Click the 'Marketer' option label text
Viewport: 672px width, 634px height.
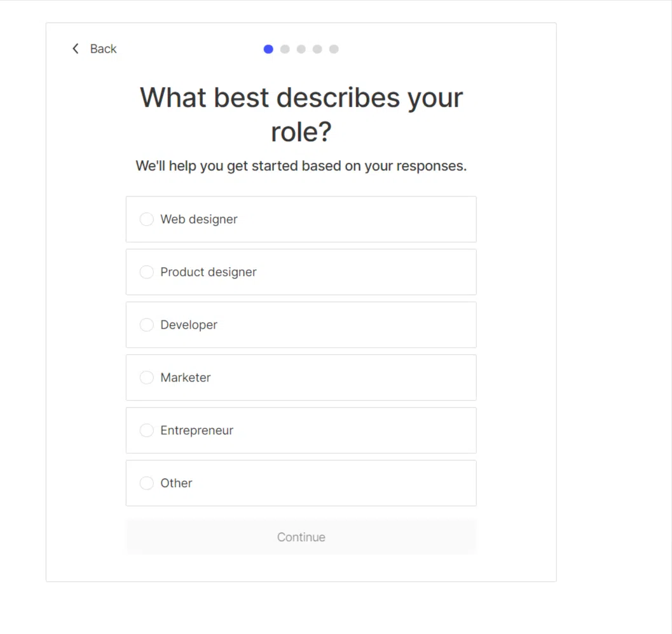coord(186,378)
